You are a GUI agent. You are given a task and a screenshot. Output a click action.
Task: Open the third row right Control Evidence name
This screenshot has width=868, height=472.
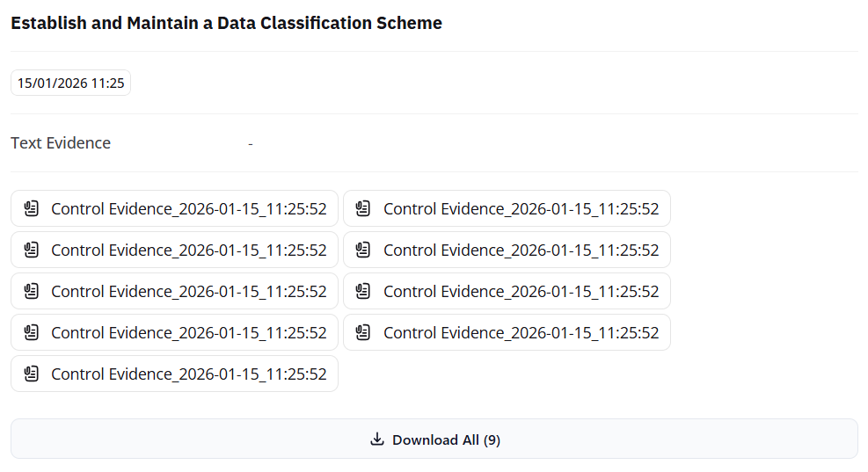521,292
